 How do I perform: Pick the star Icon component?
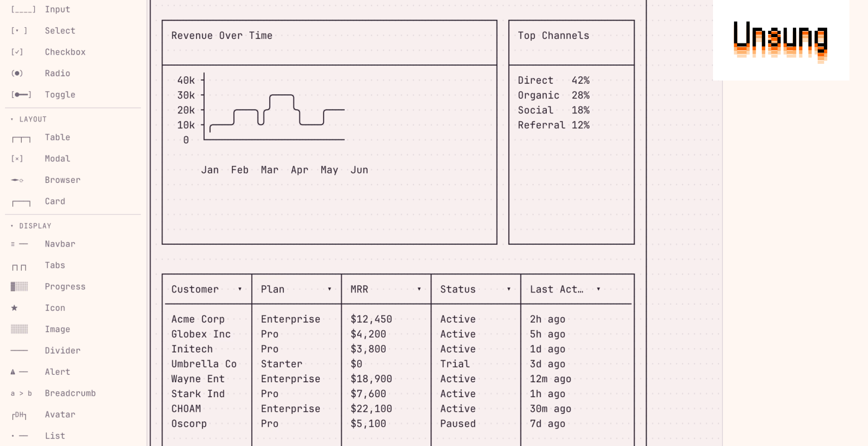click(14, 308)
